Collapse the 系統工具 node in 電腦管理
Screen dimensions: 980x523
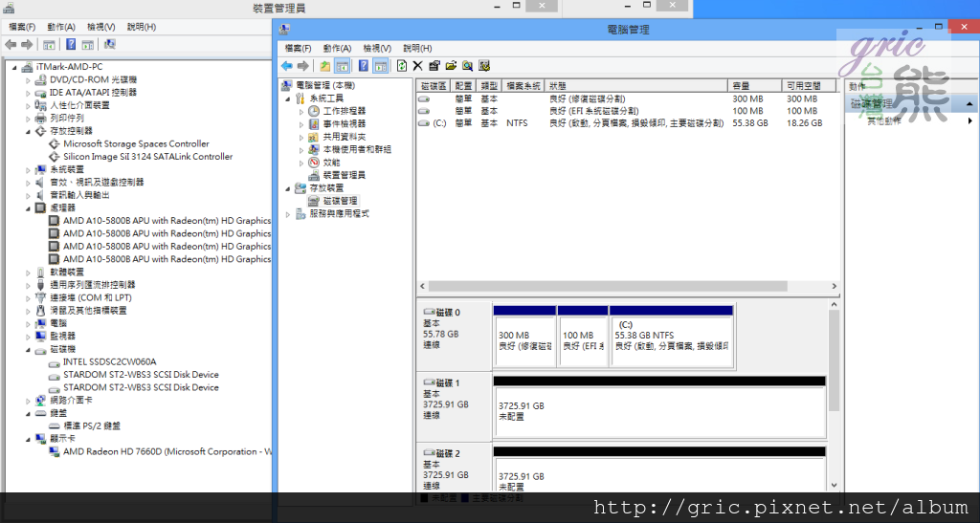[287, 98]
